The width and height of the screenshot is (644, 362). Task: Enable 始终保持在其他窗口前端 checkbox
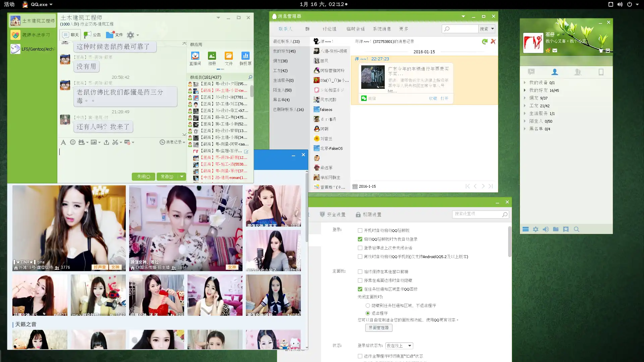pyautogui.click(x=360, y=272)
